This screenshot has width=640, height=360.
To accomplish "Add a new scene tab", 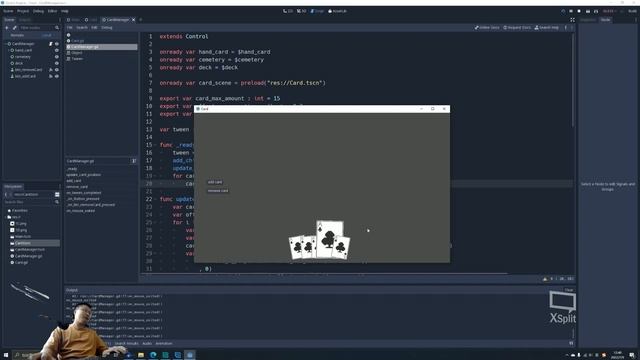I will (141, 20).
